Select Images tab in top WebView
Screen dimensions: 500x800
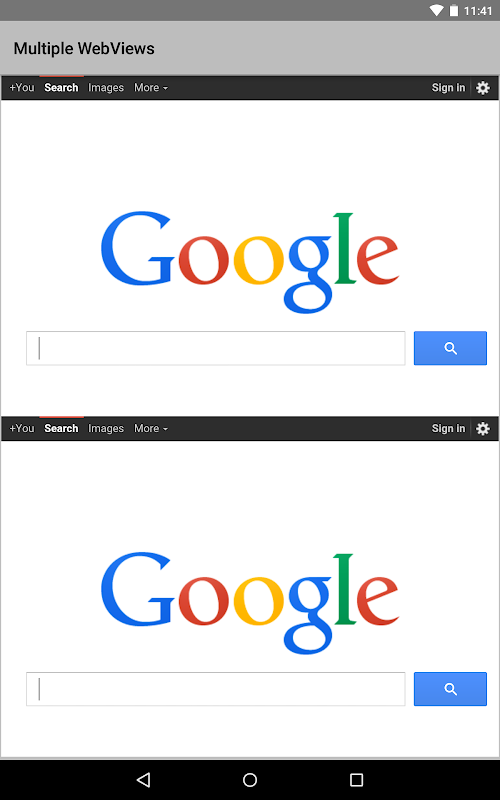pyautogui.click(x=106, y=88)
